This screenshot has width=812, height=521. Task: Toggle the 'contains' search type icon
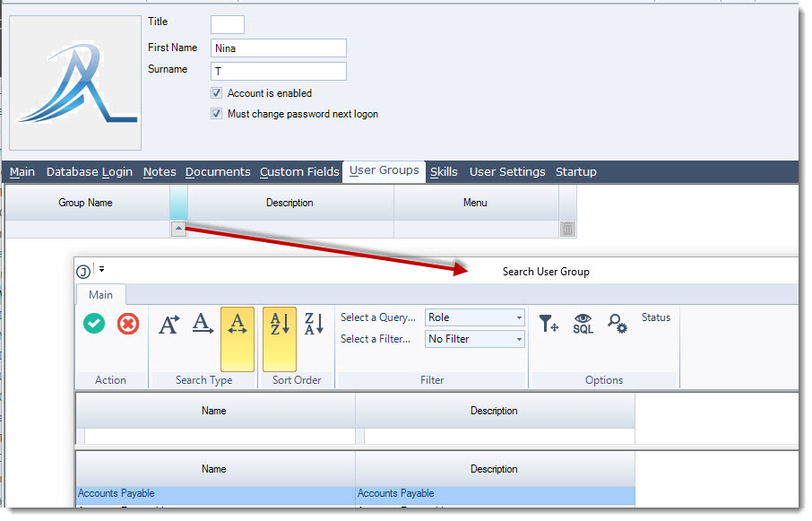238,339
